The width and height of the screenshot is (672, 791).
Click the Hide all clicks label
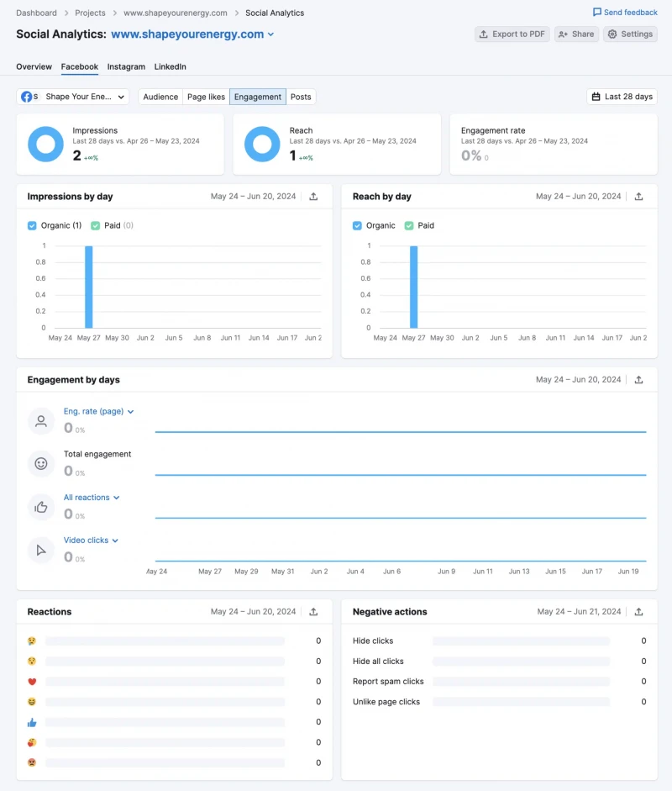coord(378,662)
